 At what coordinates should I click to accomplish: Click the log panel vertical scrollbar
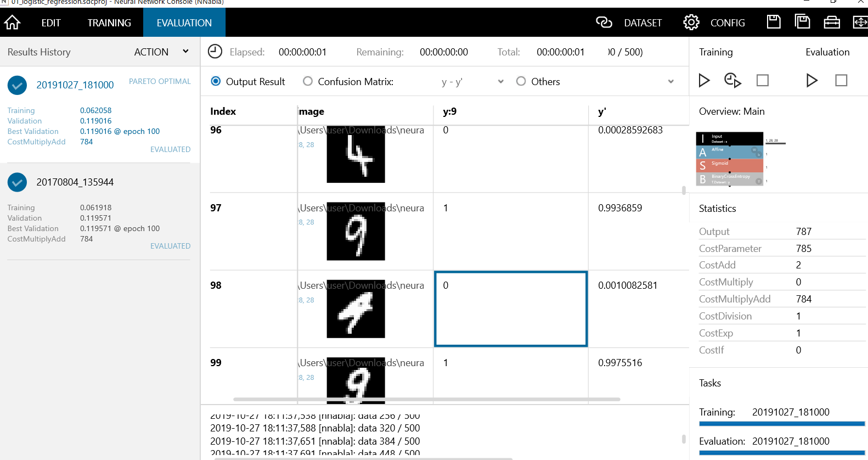coord(684,439)
